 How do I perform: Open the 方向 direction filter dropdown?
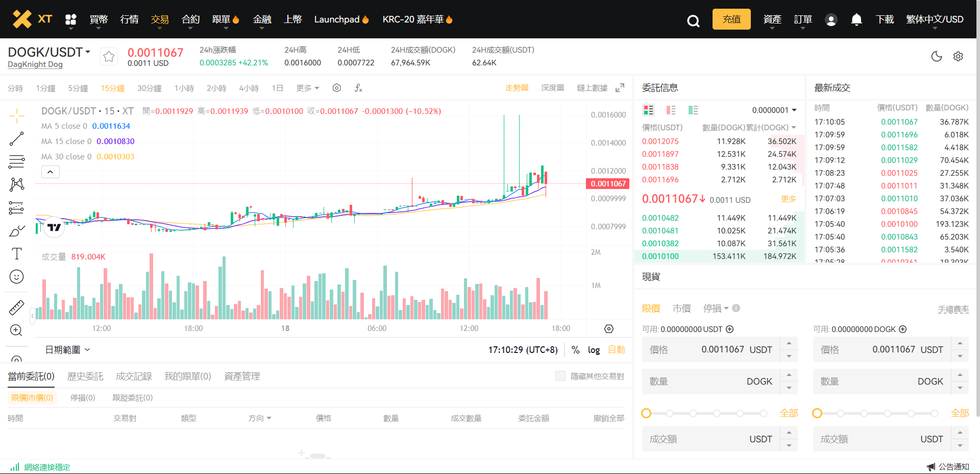point(260,418)
